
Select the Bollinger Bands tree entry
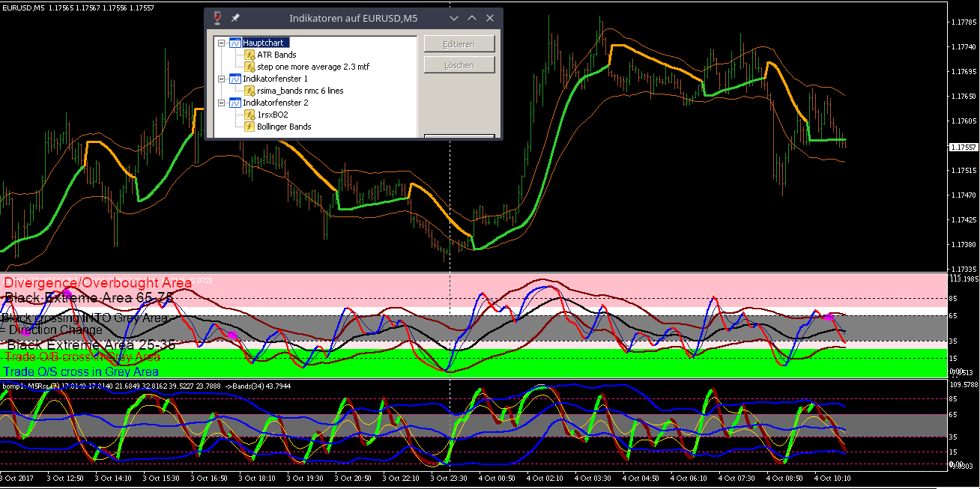click(284, 127)
